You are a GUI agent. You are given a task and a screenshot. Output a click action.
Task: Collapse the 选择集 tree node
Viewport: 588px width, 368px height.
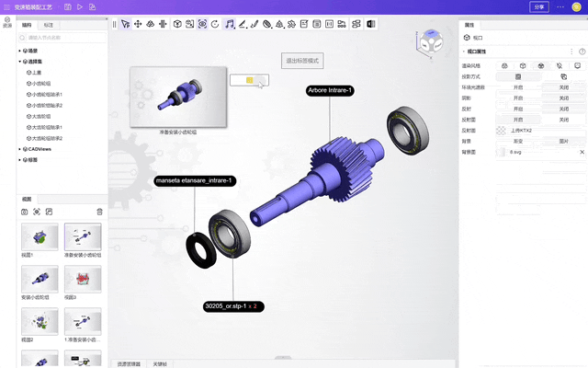click(x=21, y=62)
